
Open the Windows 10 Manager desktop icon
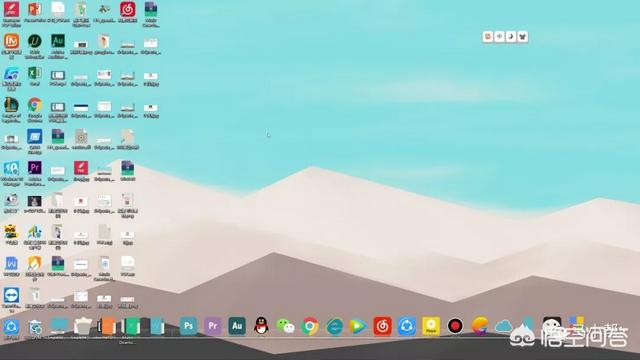click(x=11, y=169)
